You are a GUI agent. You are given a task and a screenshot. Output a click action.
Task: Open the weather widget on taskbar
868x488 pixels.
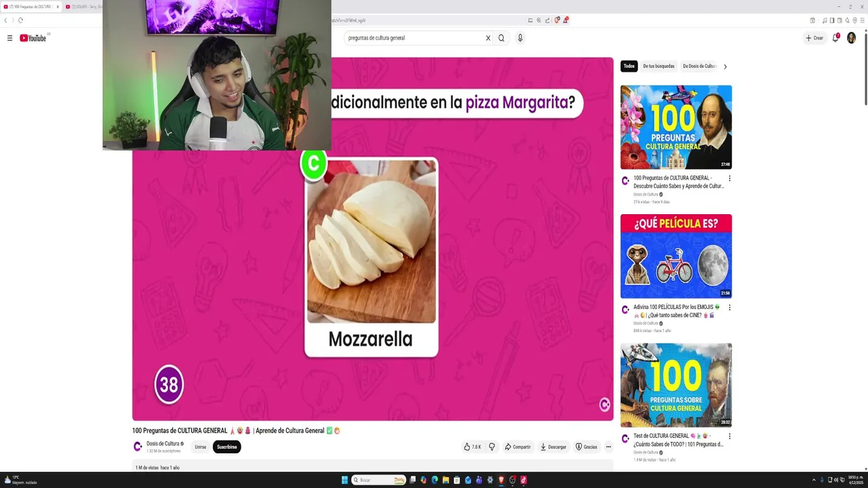click(x=20, y=480)
